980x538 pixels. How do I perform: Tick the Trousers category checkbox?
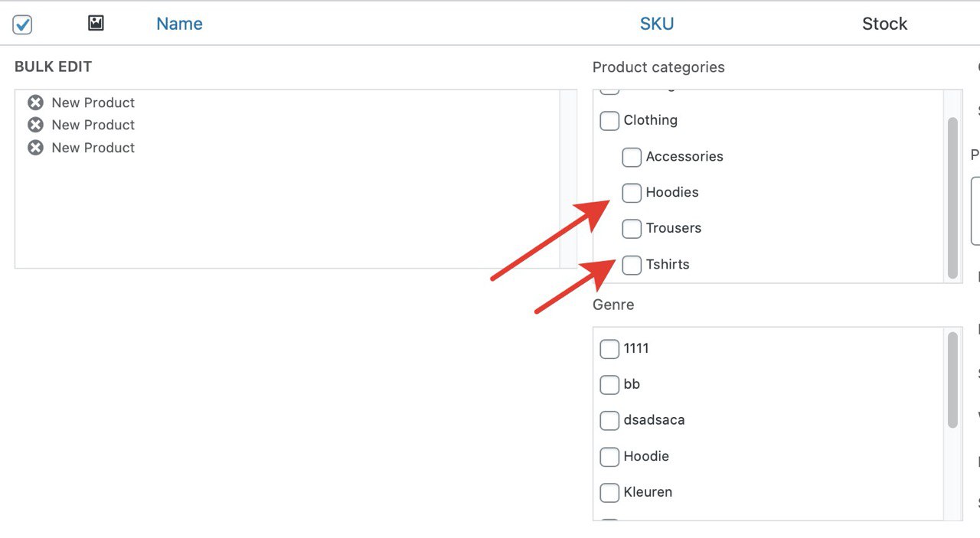point(632,229)
